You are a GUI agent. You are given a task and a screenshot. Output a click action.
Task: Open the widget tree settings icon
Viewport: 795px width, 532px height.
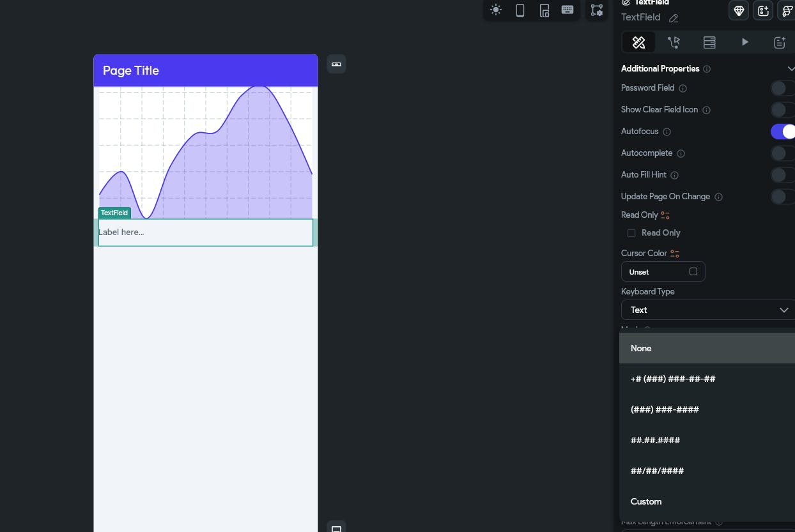(597, 10)
